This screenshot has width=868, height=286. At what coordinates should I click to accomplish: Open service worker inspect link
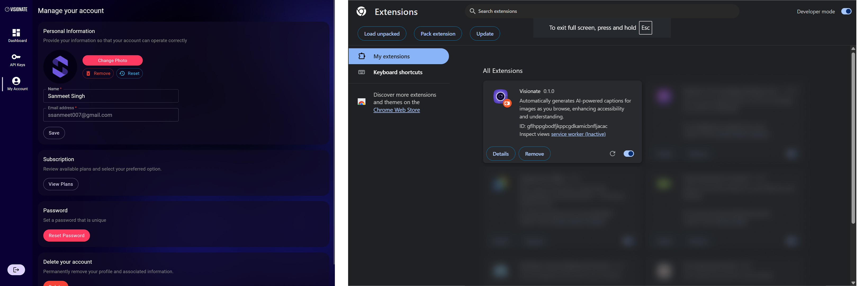pyautogui.click(x=578, y=134)
